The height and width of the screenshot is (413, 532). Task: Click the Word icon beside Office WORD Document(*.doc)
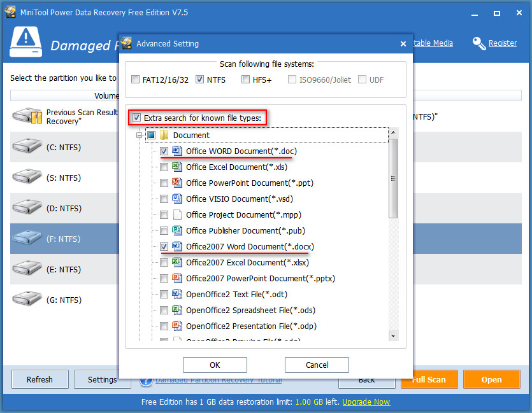(x=176, y=151)
